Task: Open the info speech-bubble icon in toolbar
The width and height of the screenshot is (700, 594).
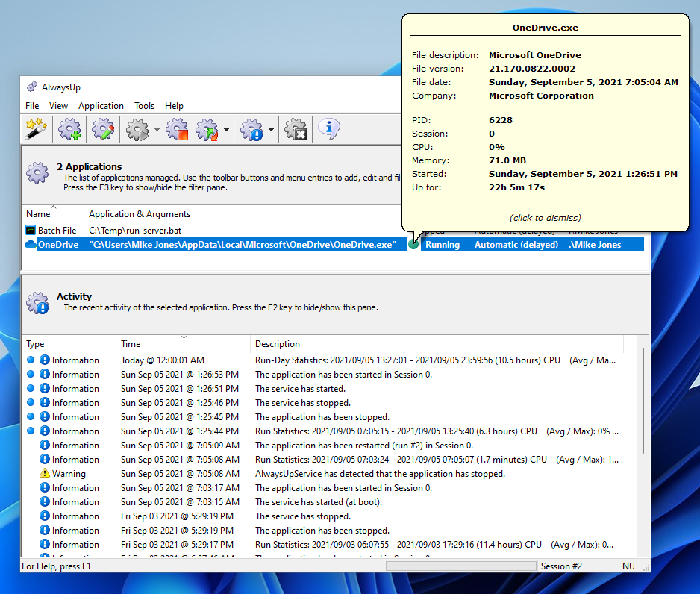Action: click(329, 129)
